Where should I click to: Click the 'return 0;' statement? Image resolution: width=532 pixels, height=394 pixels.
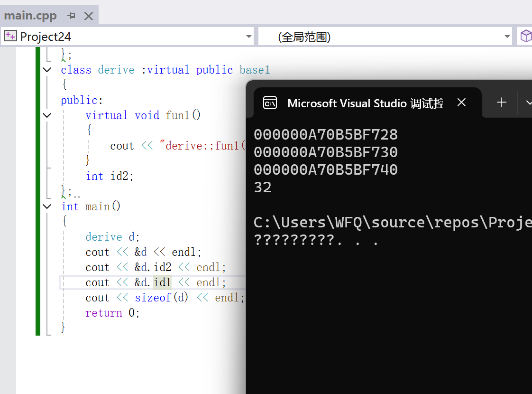[x=112, y=313]
